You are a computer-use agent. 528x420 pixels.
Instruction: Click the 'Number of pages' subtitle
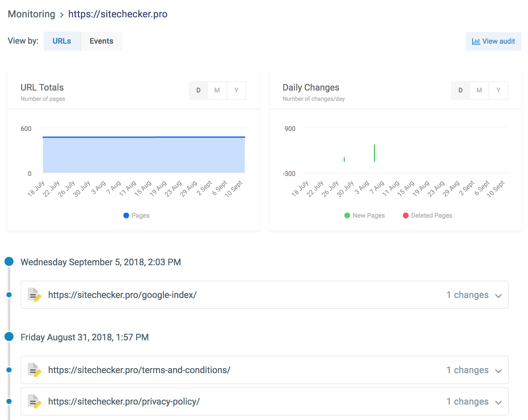point(43,99)
